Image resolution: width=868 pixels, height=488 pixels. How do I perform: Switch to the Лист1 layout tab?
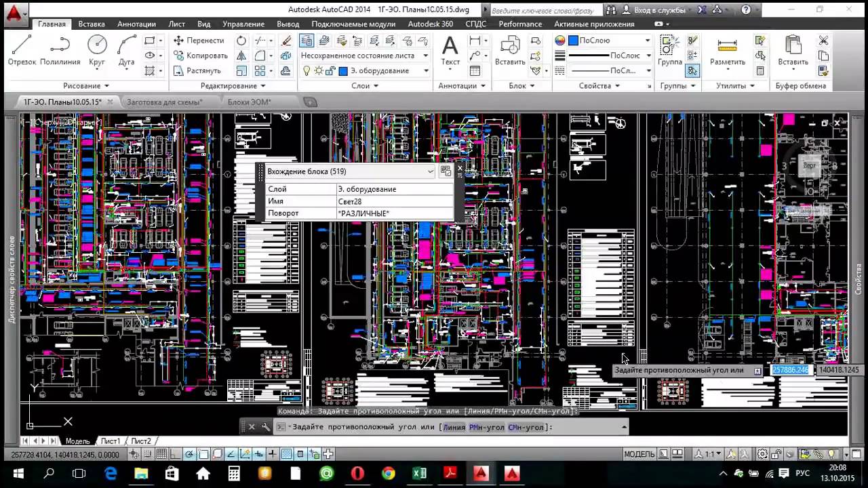point(110,441)
